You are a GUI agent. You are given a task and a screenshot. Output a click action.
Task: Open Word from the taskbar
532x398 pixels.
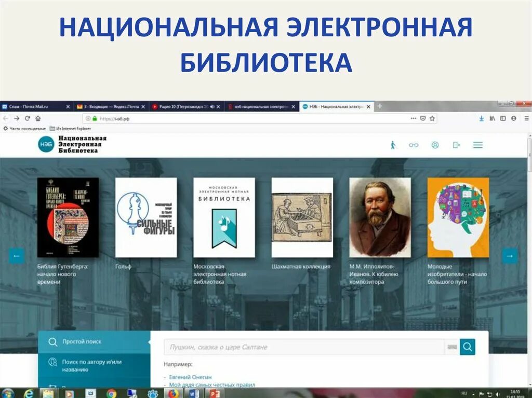coord(193,394)
